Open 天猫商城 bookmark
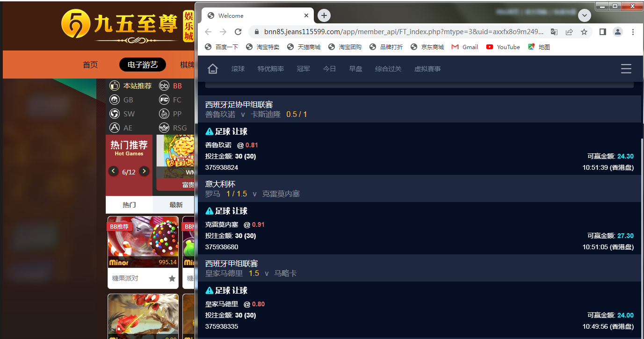Image resolution: width=644 pixels, height=339 pixels. point(304,47)
